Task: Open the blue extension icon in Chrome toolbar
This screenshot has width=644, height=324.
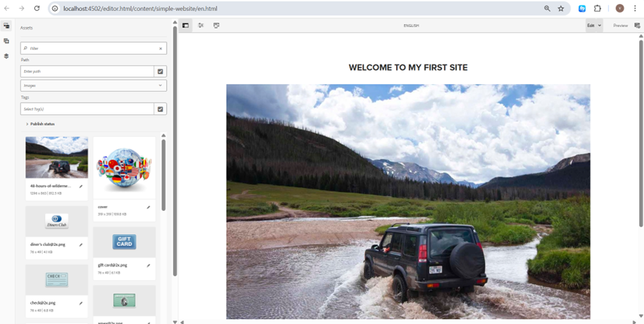Action: point(582,8)
